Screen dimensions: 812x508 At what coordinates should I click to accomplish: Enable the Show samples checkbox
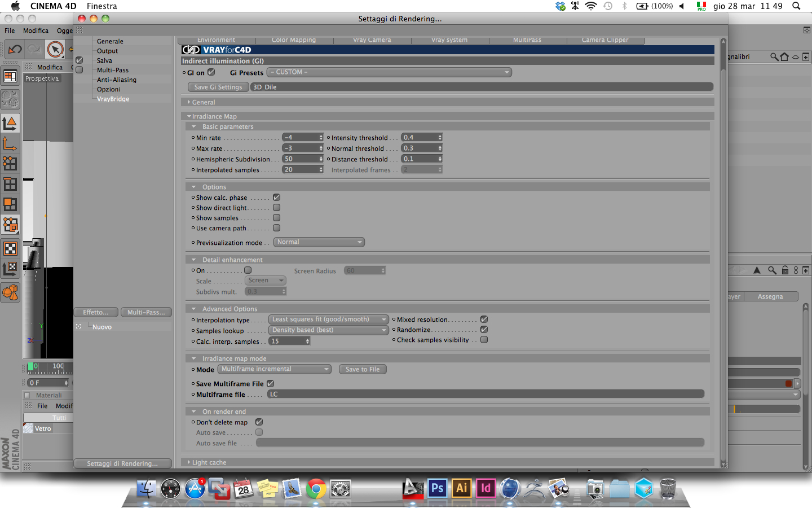tap(276, 218)
